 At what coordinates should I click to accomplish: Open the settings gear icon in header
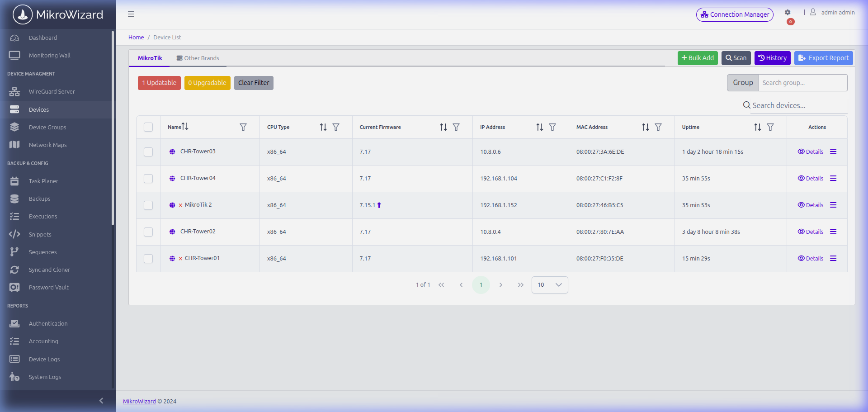[x=788, y=13]
